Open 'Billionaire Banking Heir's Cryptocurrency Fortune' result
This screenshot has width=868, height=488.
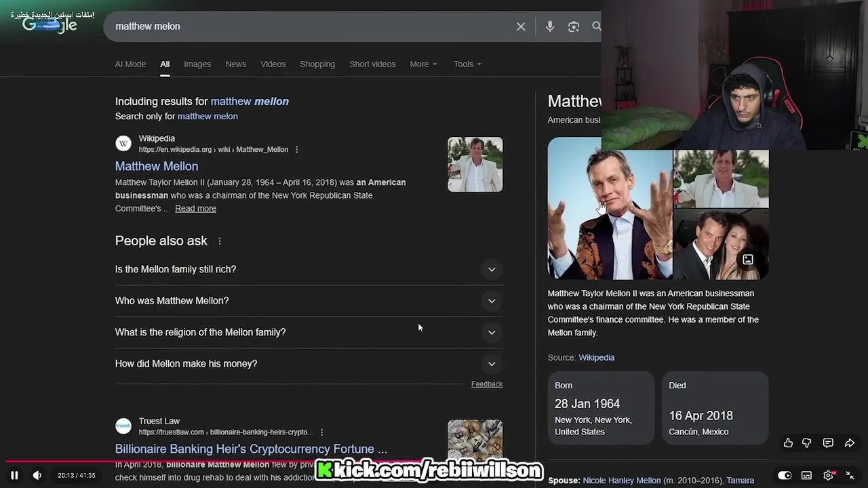(251, 449)
